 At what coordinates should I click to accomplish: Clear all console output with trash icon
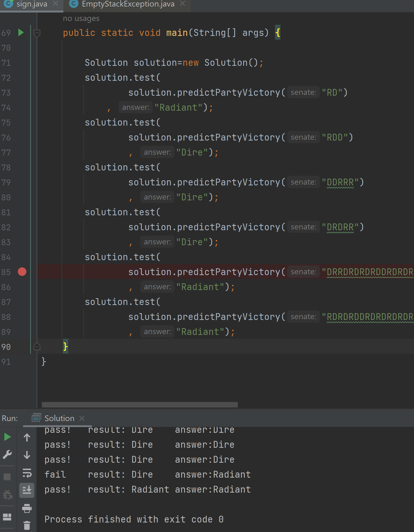tap(27, 525)
